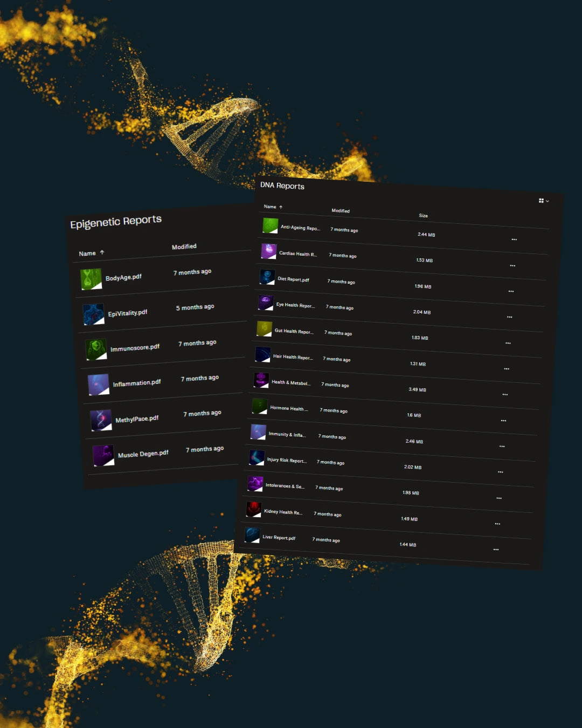The image size is (582, 728).
Task: Open the MethylPace.pdf DNA icon
Action: click(101, 420)
